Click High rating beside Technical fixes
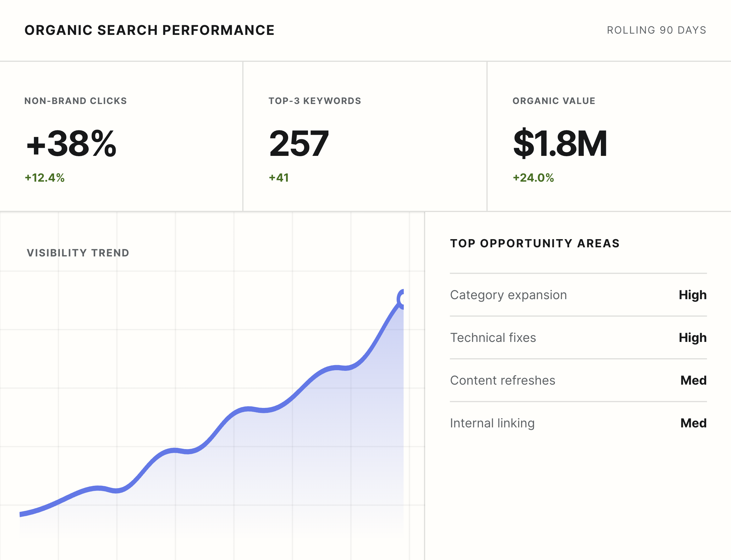This screenshot has height=560, width=731. [693, 338]
